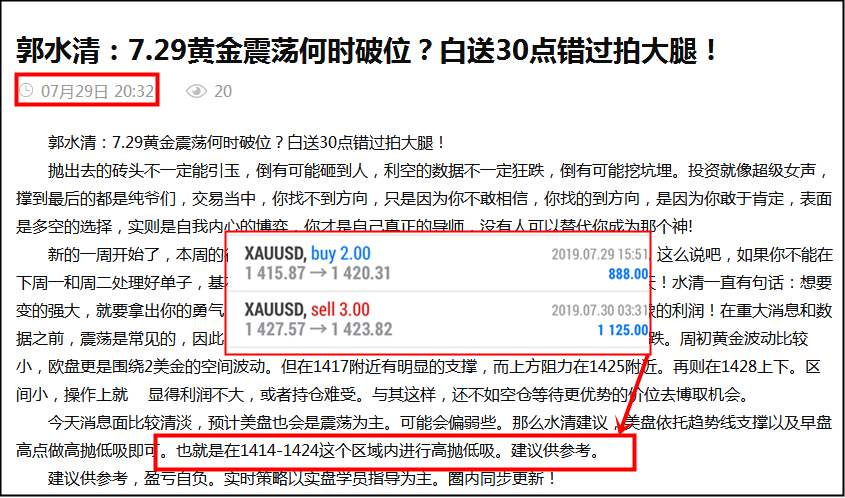The image size is (845, 498).
Task: Click the article headline about 7.29黄金震荡
Action: [367, 51]
